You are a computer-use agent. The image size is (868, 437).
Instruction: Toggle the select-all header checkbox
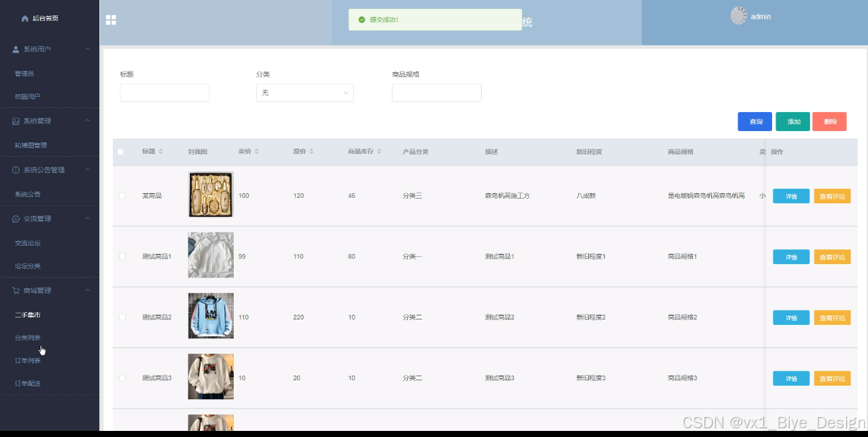coord(121,152)
